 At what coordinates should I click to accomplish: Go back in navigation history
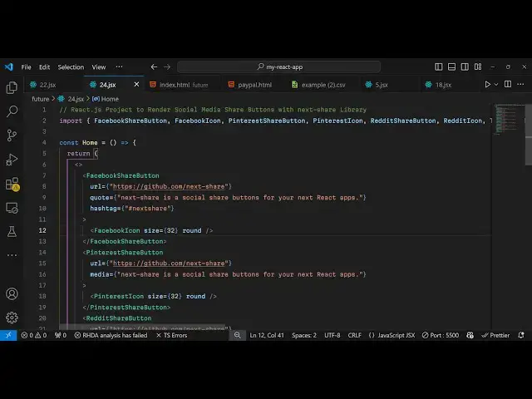pyautogui.click(x=154, y=66)
